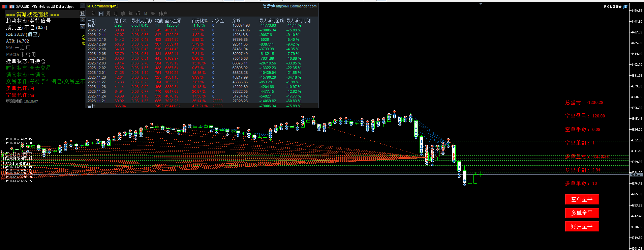Click the 余额 column header
The height and width of the screenshot is (250, 644).
coord(237,21)
